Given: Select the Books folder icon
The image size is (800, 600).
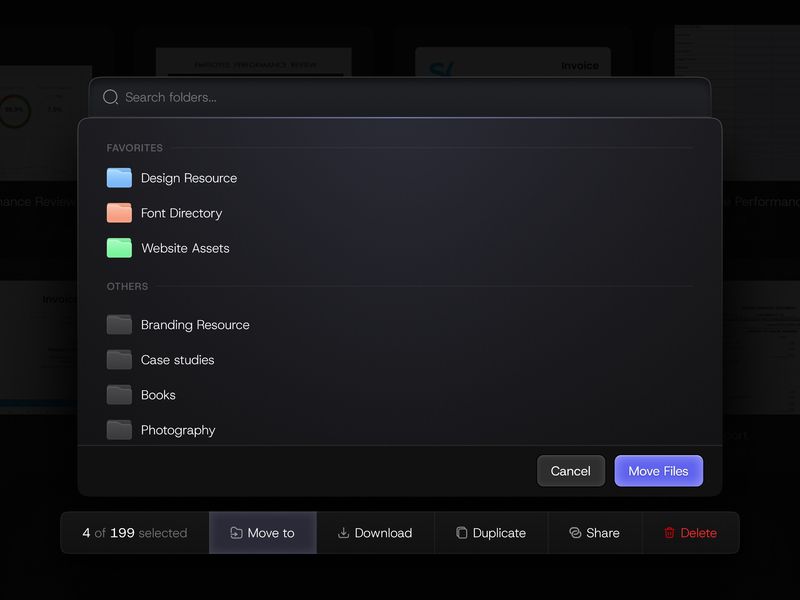Looking at the screenshot, I should pyautogui.click(x=119, y=394).
